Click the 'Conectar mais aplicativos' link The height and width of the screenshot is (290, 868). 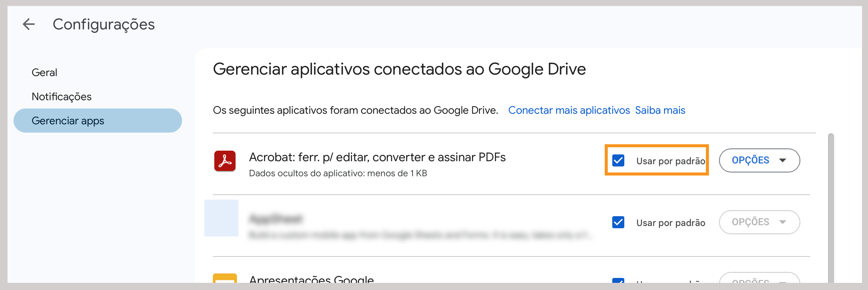point(569,110)
